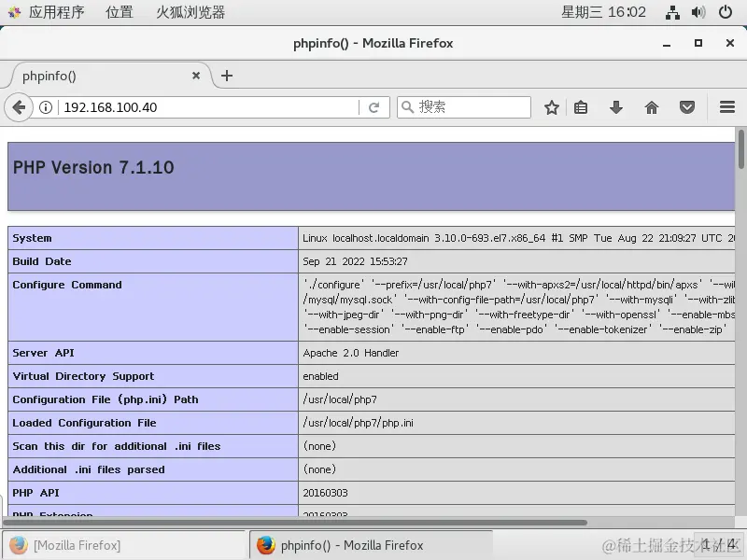
Task: Save page to Pocket icon
Action: coord(687,107)
